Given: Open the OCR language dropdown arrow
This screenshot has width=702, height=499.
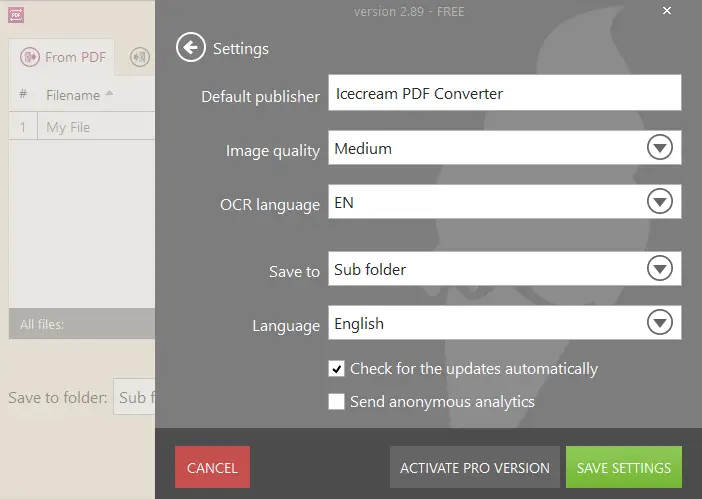Looking at the screenshot, I should click(659, 203).
